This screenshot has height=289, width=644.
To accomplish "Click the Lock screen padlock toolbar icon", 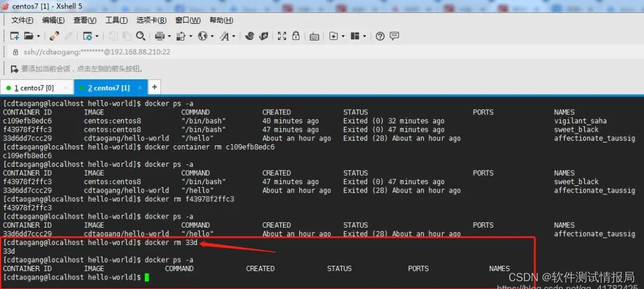I will [x=295, y=36].
